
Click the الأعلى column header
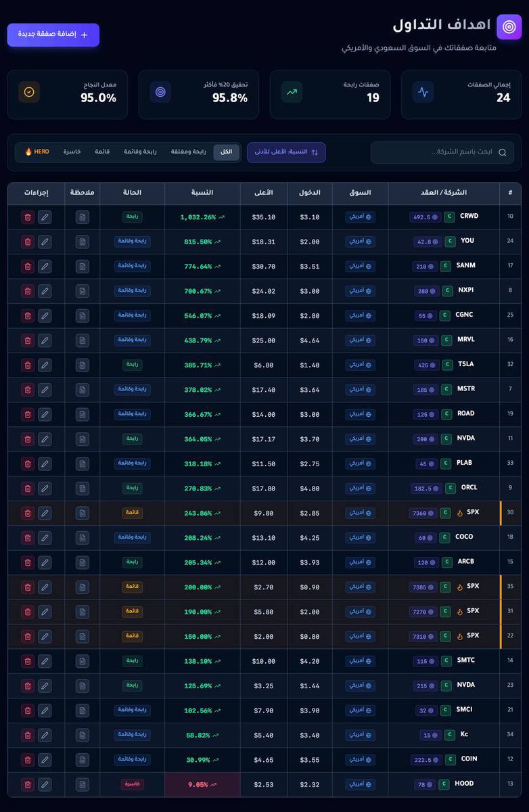(264, 193)
